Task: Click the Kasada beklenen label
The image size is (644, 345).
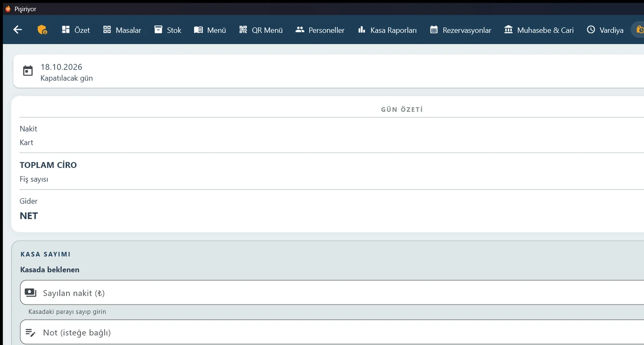Action: [x=50, y=270]
